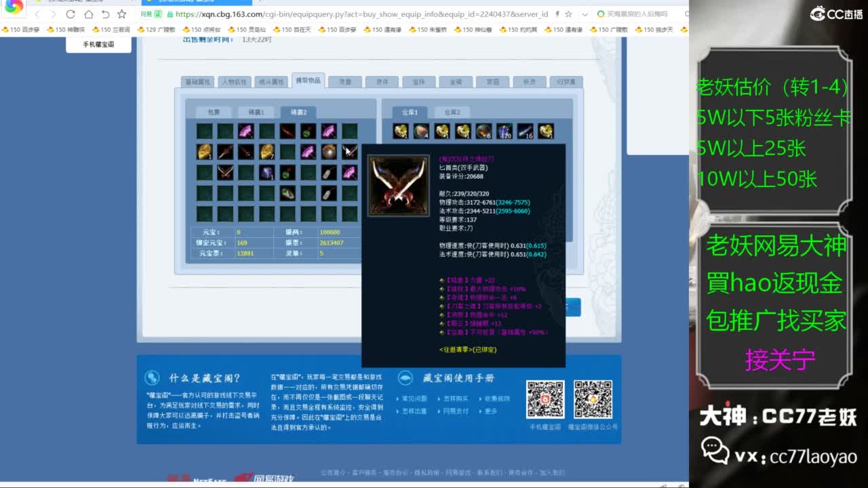
Task: Select the gold ingot item with count 7
Action: [x=267, y=152]
